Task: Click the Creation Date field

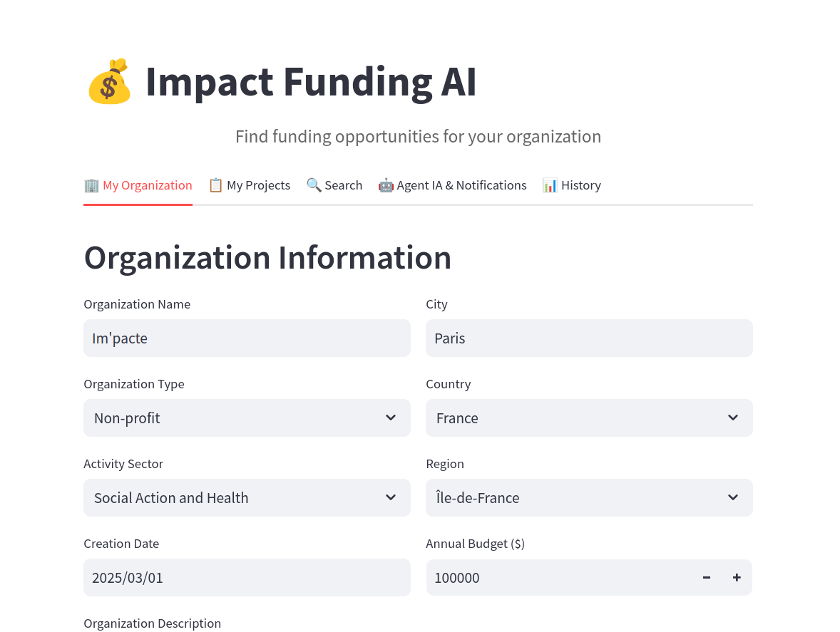Action: point(247,577)
